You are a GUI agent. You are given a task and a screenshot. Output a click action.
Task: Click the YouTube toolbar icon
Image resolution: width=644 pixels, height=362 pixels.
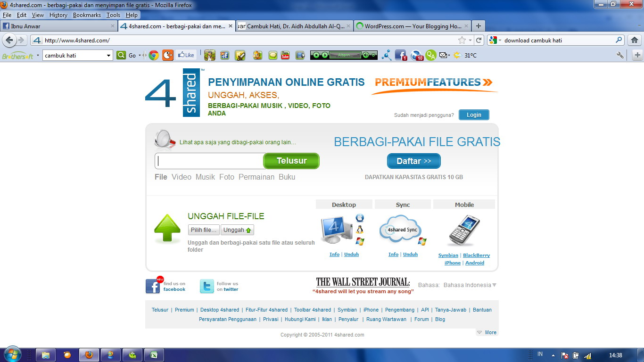(285, 55)
